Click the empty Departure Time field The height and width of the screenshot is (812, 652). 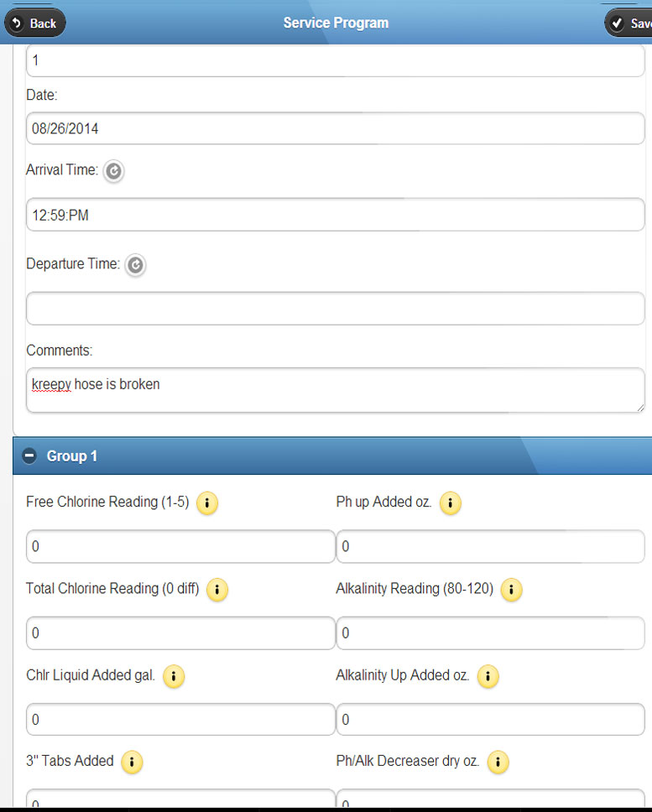point(334,308)
